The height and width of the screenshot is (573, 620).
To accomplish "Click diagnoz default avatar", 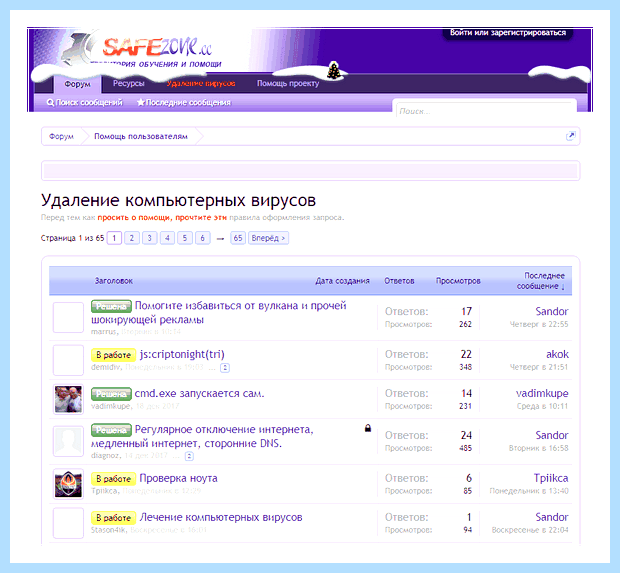I will [68, 441].
